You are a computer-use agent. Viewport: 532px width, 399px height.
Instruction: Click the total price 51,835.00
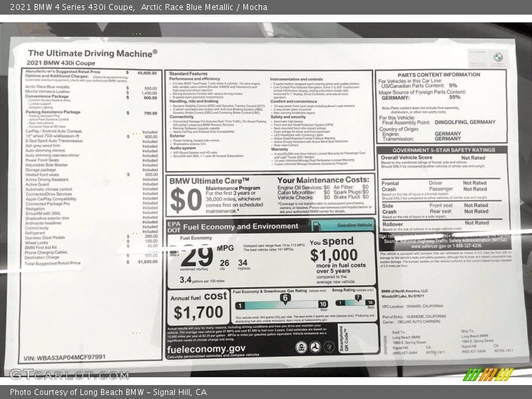click(148, 262)
